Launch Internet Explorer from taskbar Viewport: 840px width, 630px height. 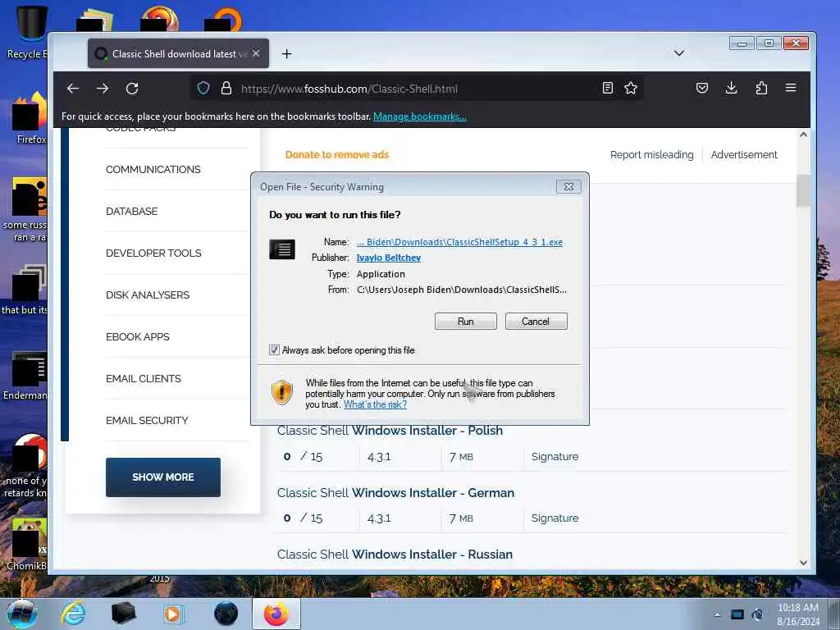tap(73, 614)
